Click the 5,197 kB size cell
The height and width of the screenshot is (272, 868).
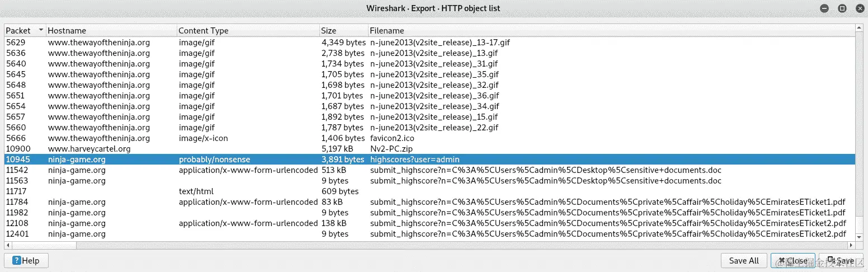337,149
